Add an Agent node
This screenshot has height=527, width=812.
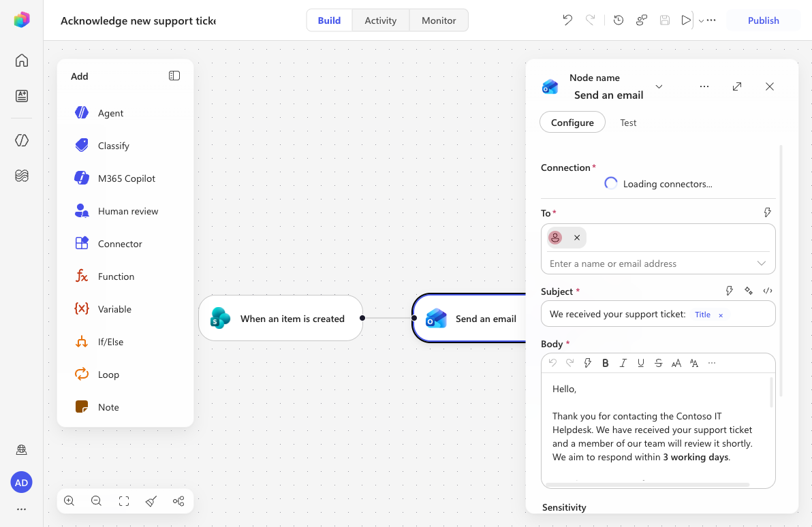tap(125, 113)
